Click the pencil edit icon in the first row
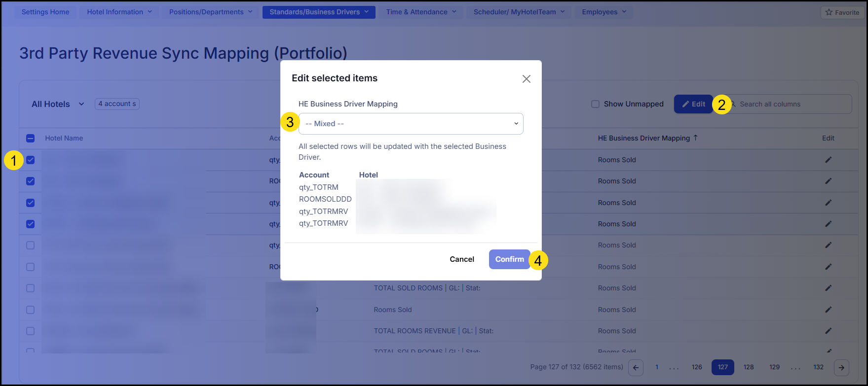 point(828,160)
